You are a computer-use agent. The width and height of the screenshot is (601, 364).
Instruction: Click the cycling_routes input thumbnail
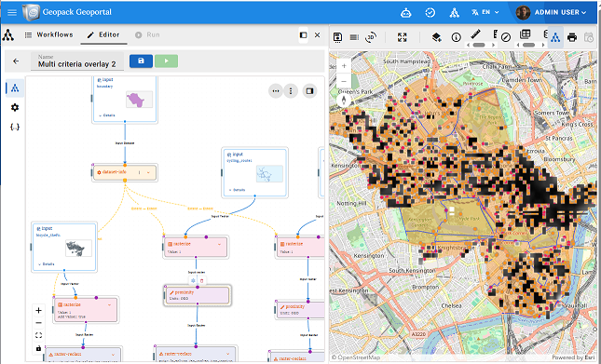[x=270, y=174]
